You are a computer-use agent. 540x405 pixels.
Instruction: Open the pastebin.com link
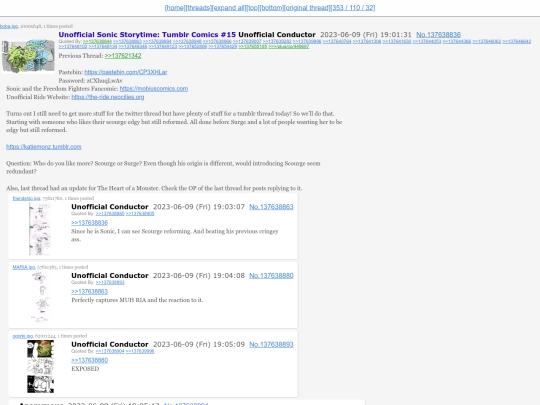(x=126, y=72)
